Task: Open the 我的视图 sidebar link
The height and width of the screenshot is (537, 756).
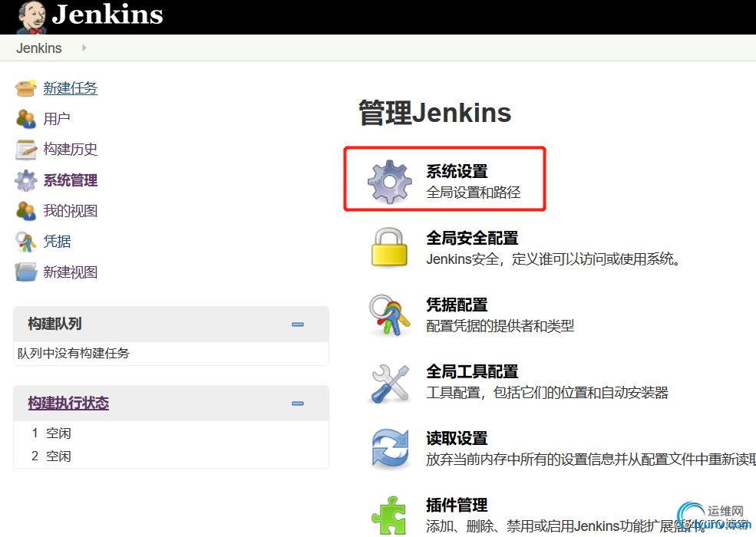Action: click(71, 211)
